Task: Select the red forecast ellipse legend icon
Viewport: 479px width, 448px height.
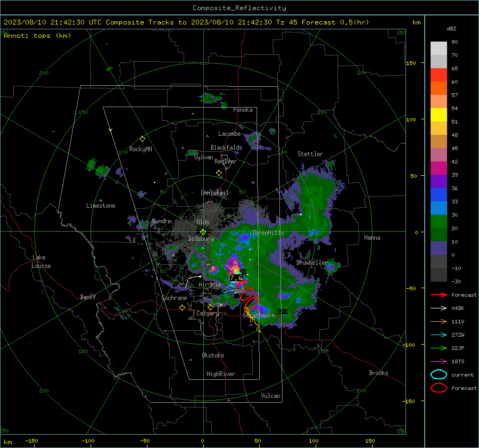Action: coord(439,388)
